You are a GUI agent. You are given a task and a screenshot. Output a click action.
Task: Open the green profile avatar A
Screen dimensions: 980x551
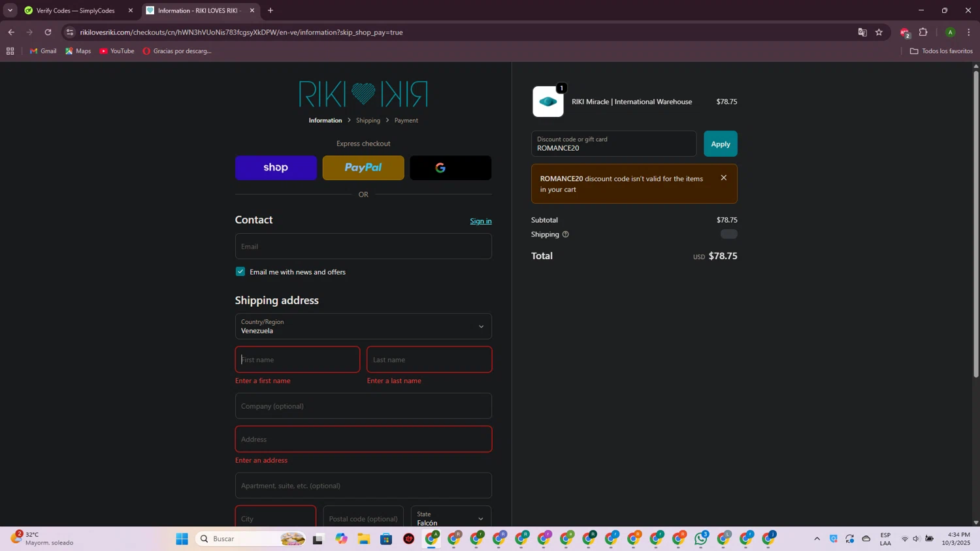coord(951,32)
